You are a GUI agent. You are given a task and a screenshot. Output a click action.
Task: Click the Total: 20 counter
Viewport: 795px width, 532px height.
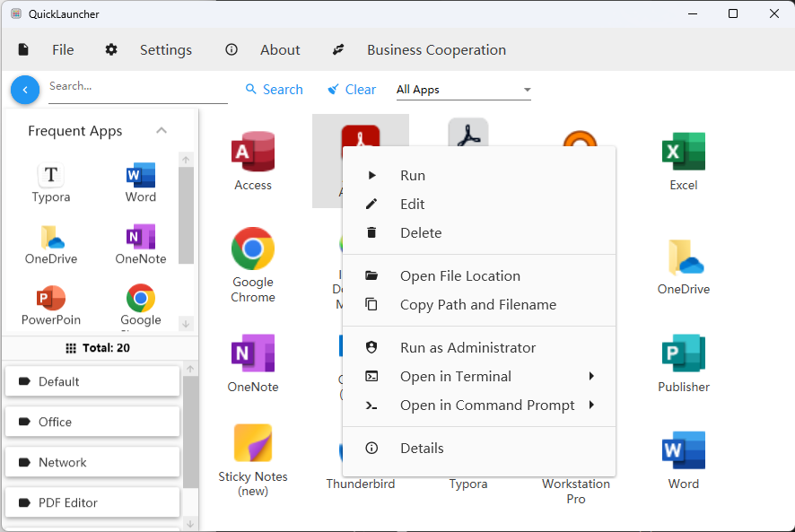[98, 348]
